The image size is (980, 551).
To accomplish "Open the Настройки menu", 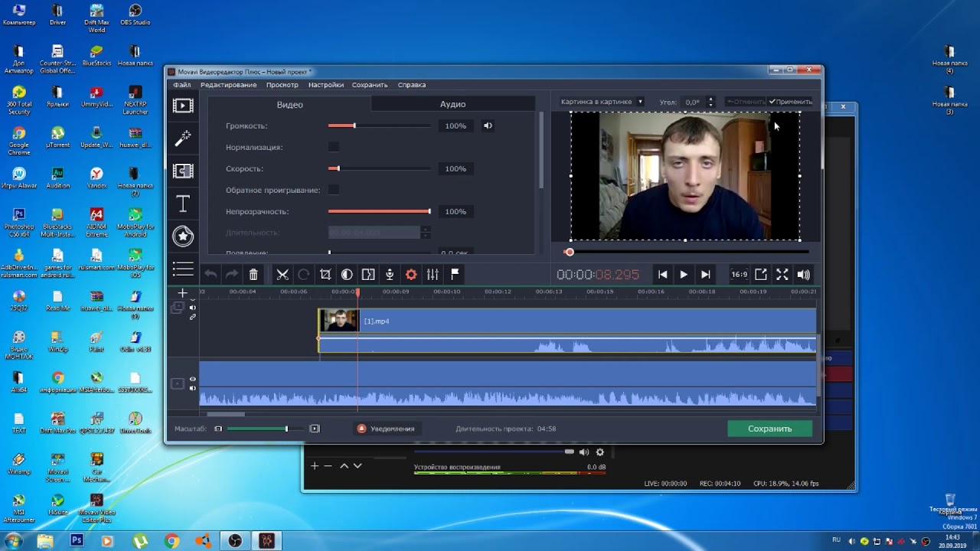I will 326,85.
